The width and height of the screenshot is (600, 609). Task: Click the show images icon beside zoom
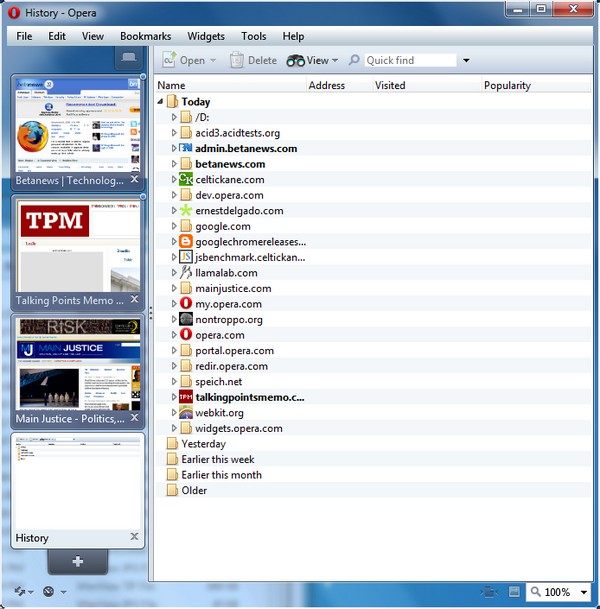[514, 592]
